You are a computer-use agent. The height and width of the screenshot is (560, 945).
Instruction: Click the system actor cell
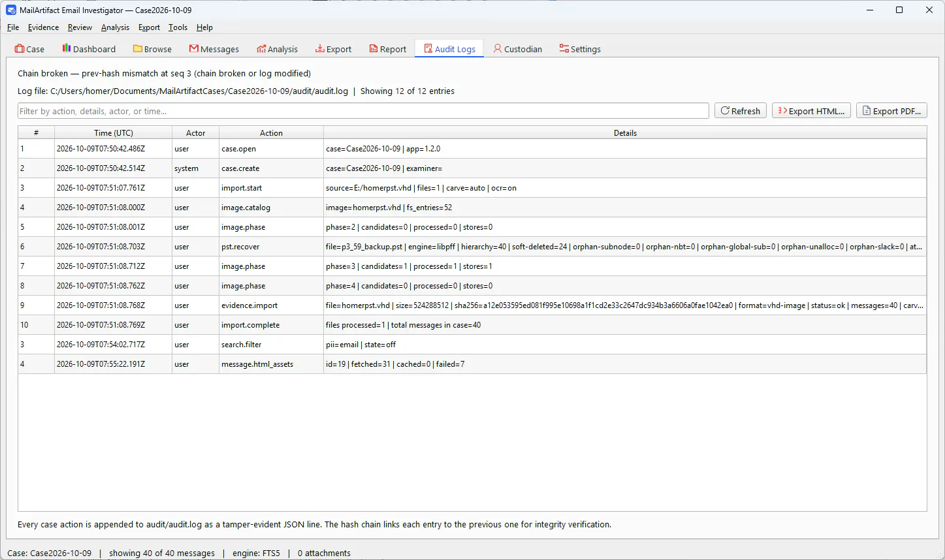(195, 168)
